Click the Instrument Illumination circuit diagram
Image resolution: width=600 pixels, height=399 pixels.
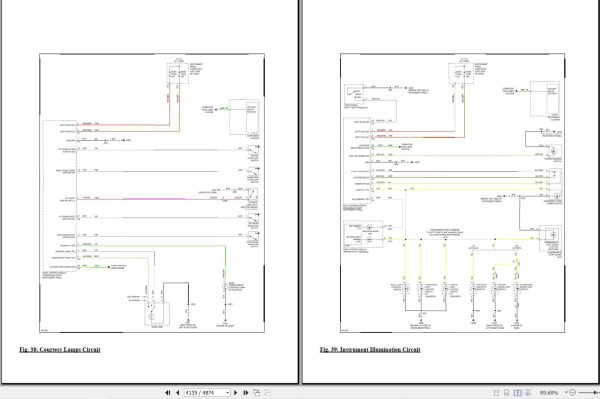click(453, 193)
